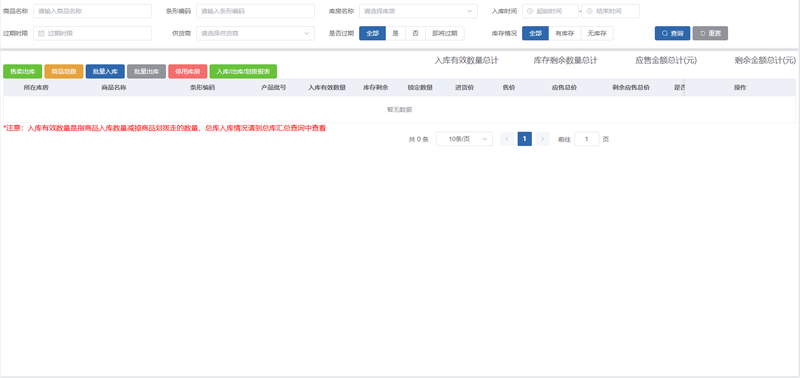The width and height of the screenshot is (800, 378).
Task: Click the 操作 column header
Action: coord(740,88)
